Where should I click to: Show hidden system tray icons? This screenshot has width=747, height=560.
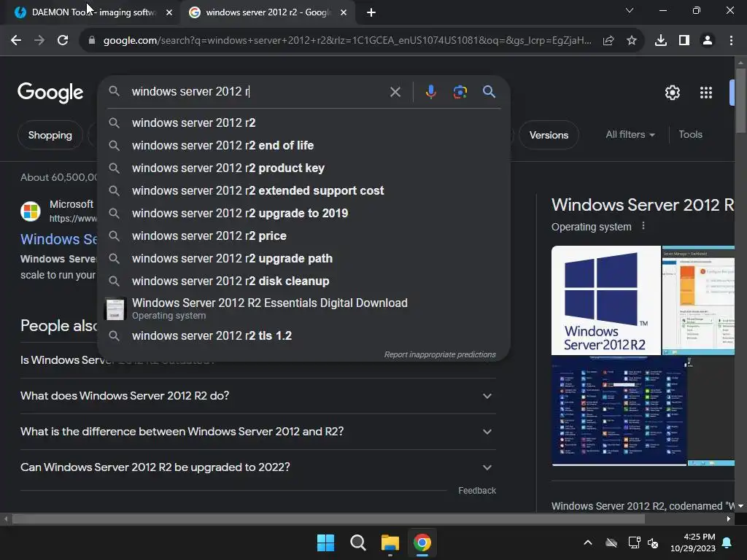[x=588, y=542]
